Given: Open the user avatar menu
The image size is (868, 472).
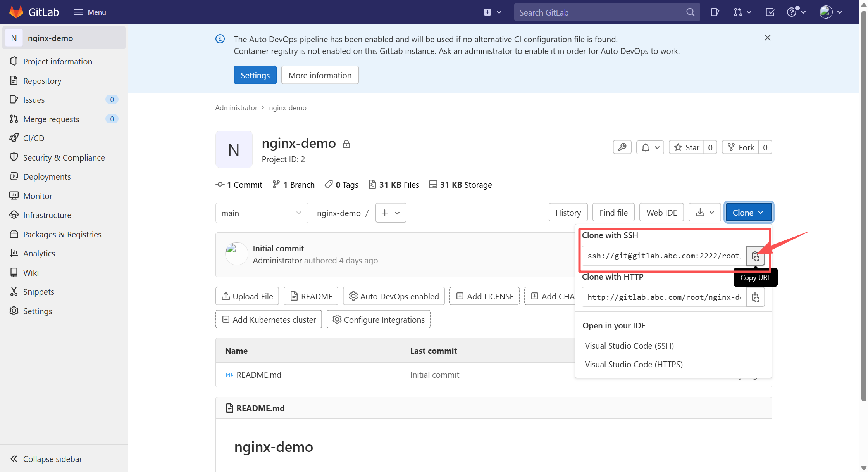Looking at the screenshot, I should click(x=831, y=12).
